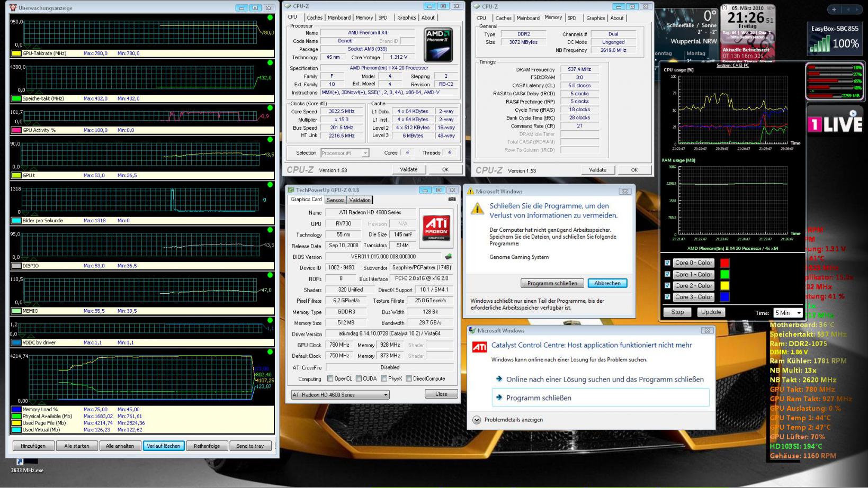Viewport: 868px width, 488px height.
Task: Click the Send to tray button
Action: click(250, 446)
